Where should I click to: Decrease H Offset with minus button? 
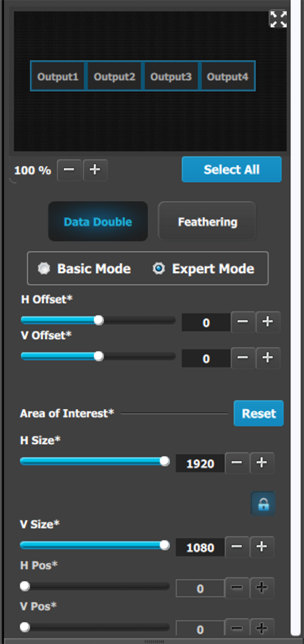coord(243,322)
